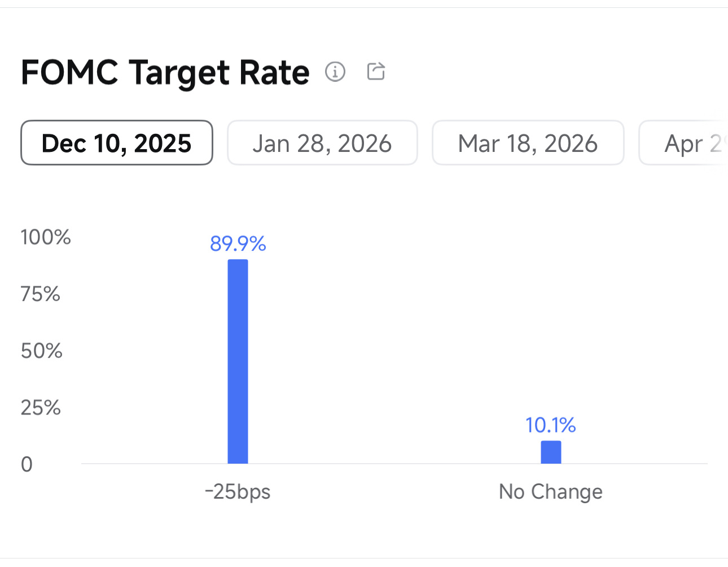This screenshot has height=567, width=728.
Task: Click the 89.9% value label
Action: click(238, 243)
